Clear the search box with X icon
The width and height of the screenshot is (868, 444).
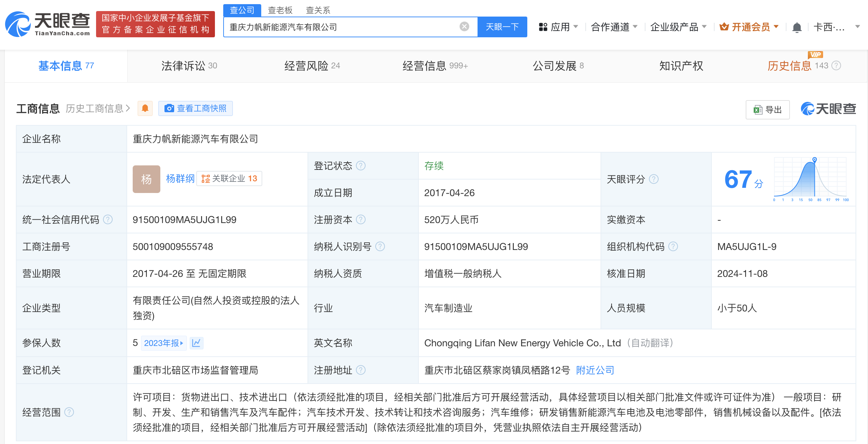coord(464,27)
